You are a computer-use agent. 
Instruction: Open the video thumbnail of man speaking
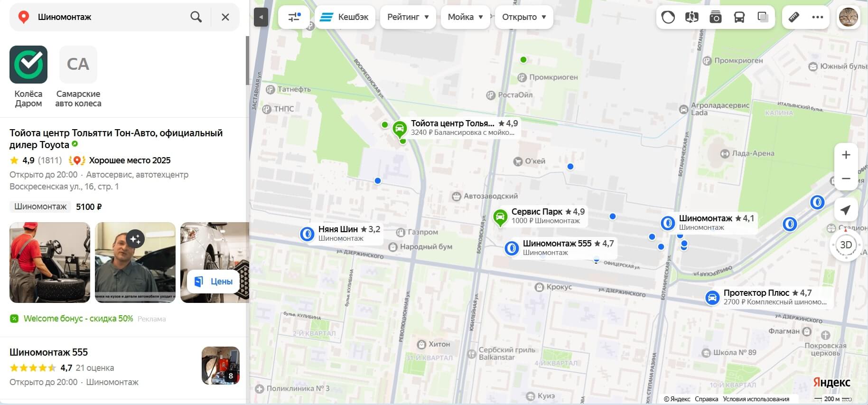(x=135, y=263)
